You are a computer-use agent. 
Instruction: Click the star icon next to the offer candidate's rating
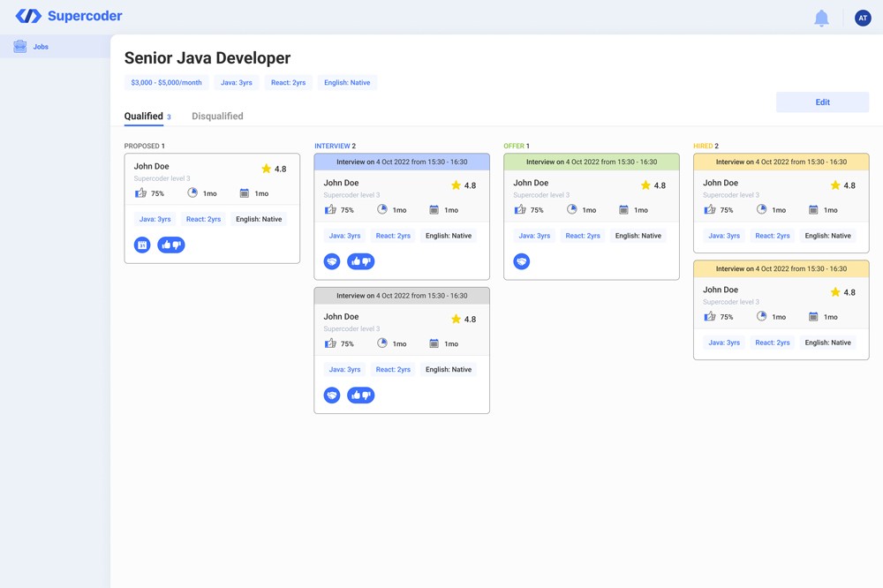pyautogui.click(x=645, y=185)
